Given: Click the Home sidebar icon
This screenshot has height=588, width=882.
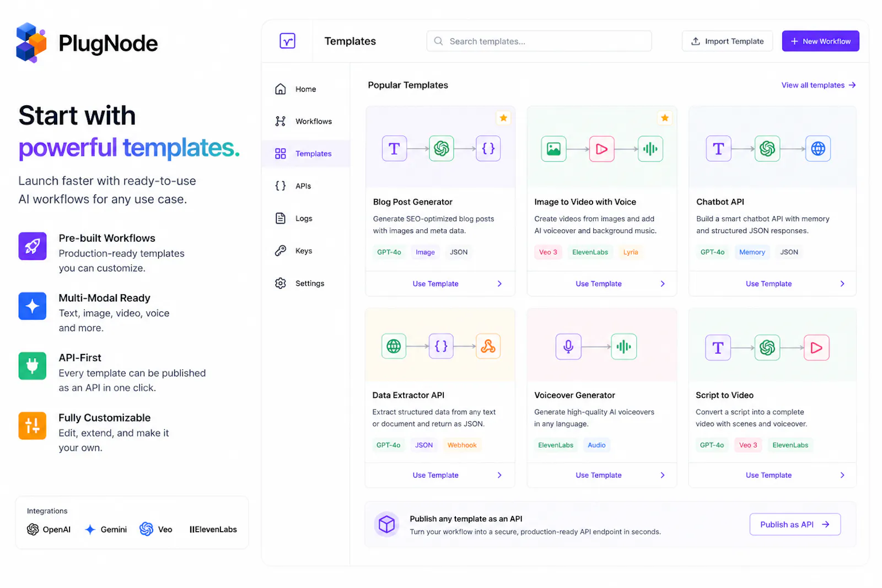Looking at the screenshot, I should pyautogui.click(x=281, y=89).
